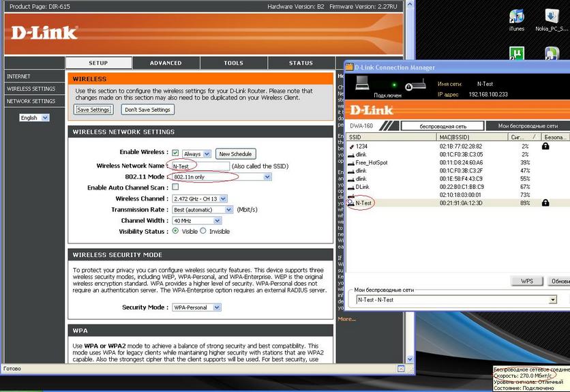The image size is (570, 392).
Task: Click the Save Settings button
Action: click(93, 110)
